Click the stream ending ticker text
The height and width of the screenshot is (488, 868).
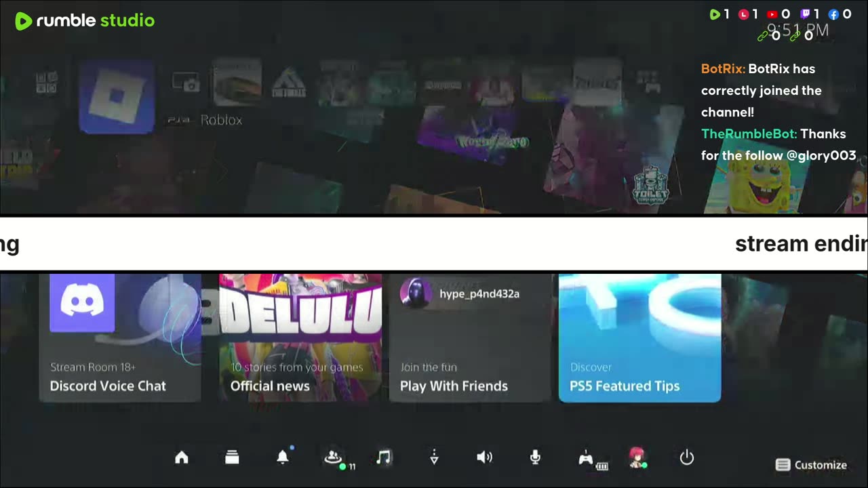tap(801, 244)
